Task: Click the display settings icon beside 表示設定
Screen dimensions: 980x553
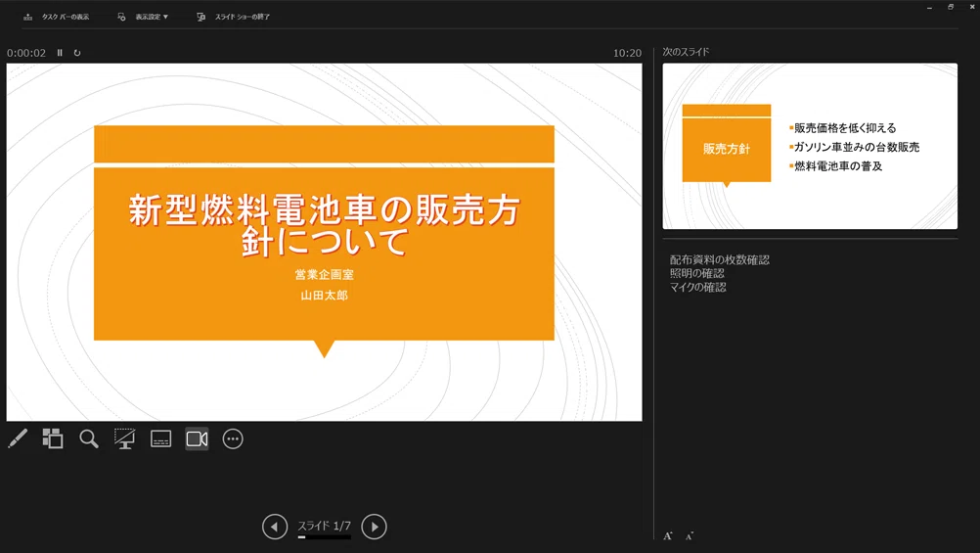Action: click(121, 17)
